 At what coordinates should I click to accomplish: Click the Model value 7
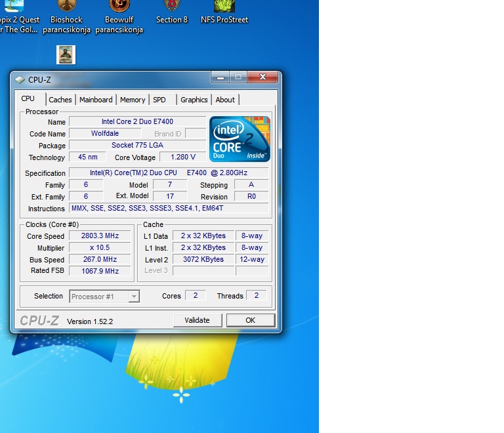(170, 185)
